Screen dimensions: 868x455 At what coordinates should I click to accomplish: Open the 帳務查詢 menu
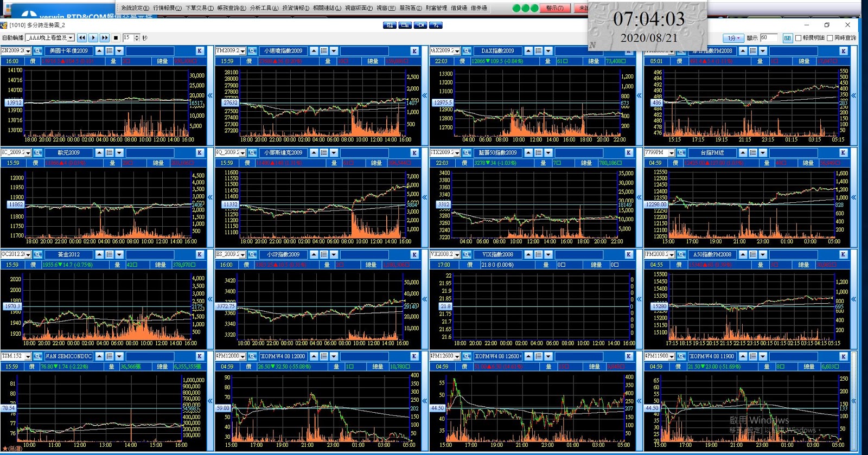231,8
